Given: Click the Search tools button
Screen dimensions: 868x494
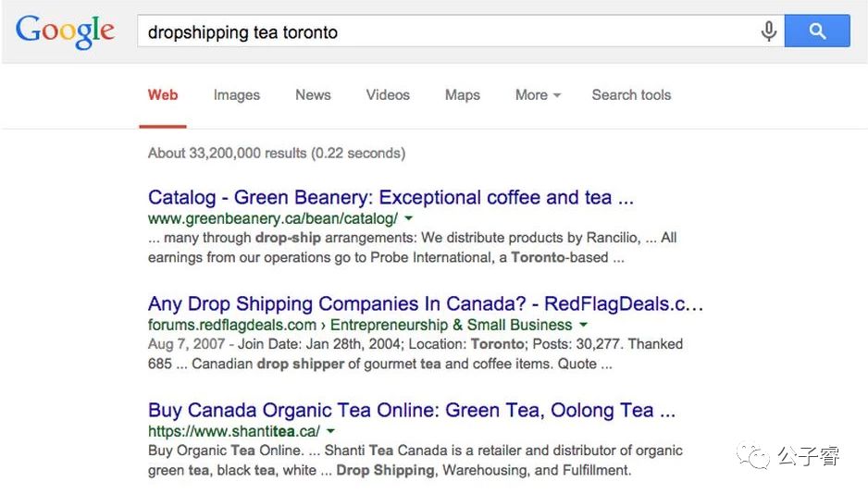Looking at the screenshot, I should pyautogui.click(x=631, y=94).
